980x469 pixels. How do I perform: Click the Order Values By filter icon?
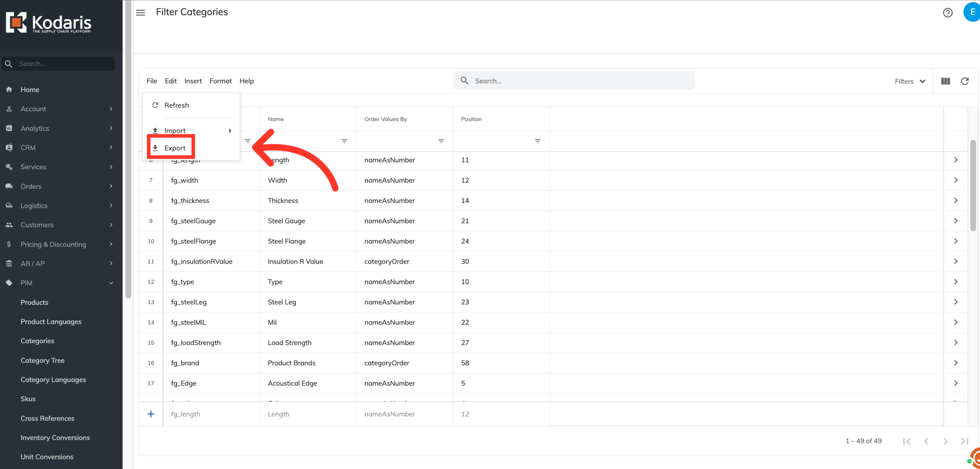click(441, 141)
